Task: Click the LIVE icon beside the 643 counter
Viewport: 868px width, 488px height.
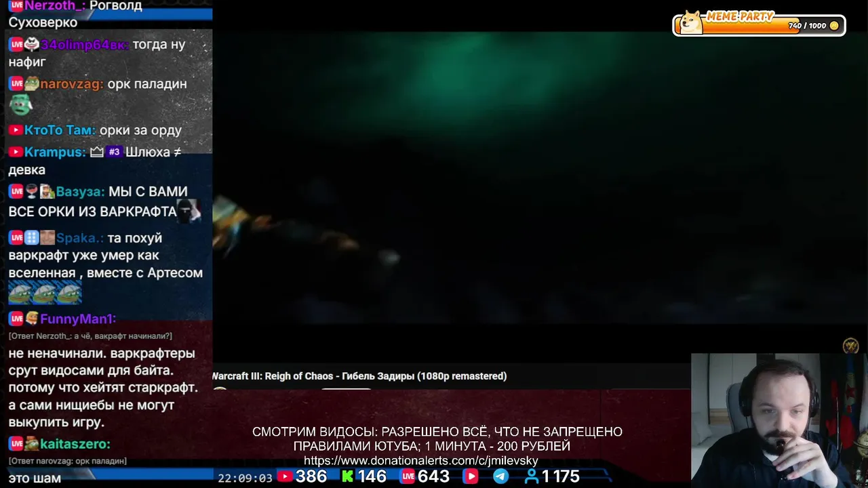Action: coord(407,477)
